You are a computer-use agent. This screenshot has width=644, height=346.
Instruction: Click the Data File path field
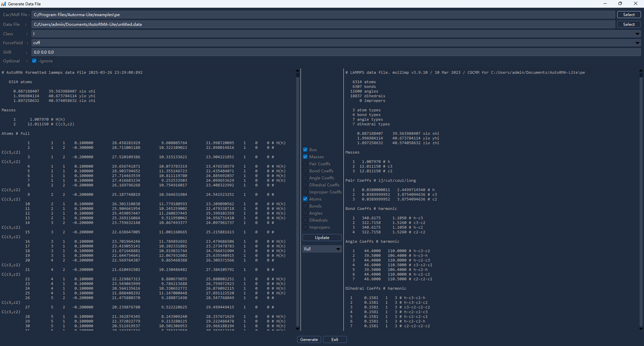pos(323,24)
